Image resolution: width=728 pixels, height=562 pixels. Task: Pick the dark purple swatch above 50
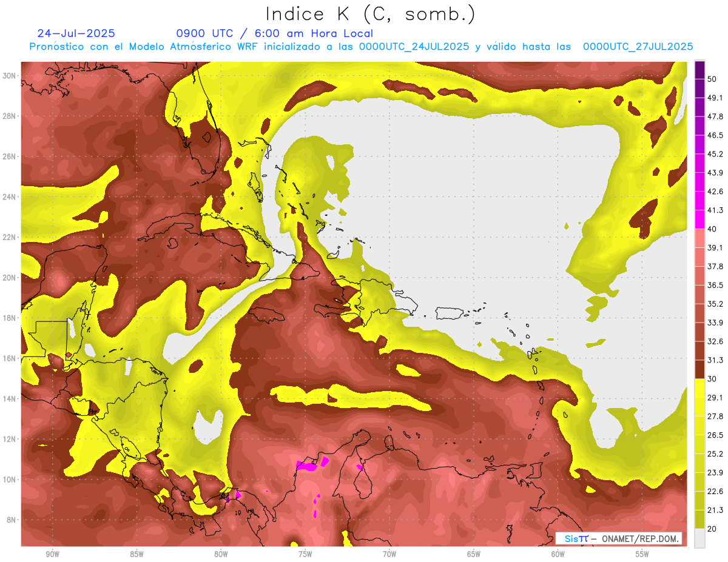click(x=699, y=70)
